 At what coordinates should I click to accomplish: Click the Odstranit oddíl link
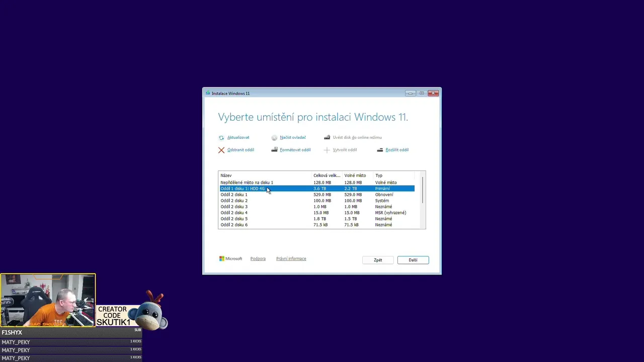coord(240,150)
